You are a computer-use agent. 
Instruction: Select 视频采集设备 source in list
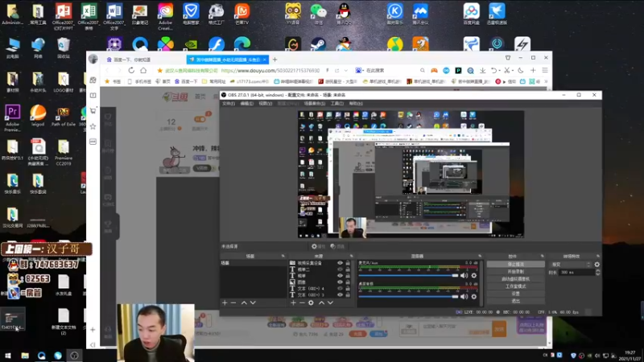point(310,263)
